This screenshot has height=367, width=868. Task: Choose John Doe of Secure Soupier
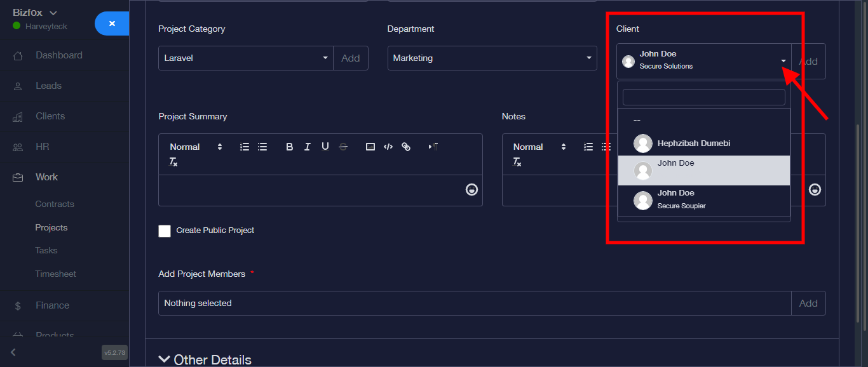point(681,199)
